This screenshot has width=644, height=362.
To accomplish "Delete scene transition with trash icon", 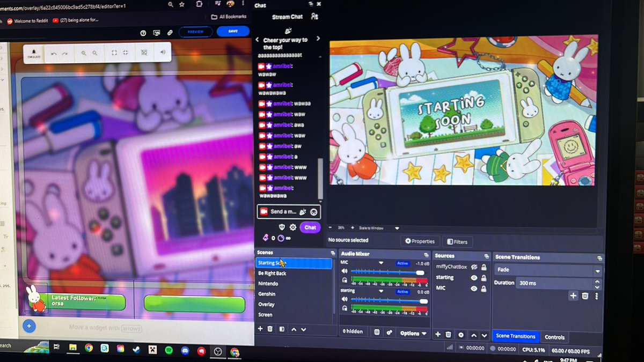I will pyautogui.click(x=585, y=295).
